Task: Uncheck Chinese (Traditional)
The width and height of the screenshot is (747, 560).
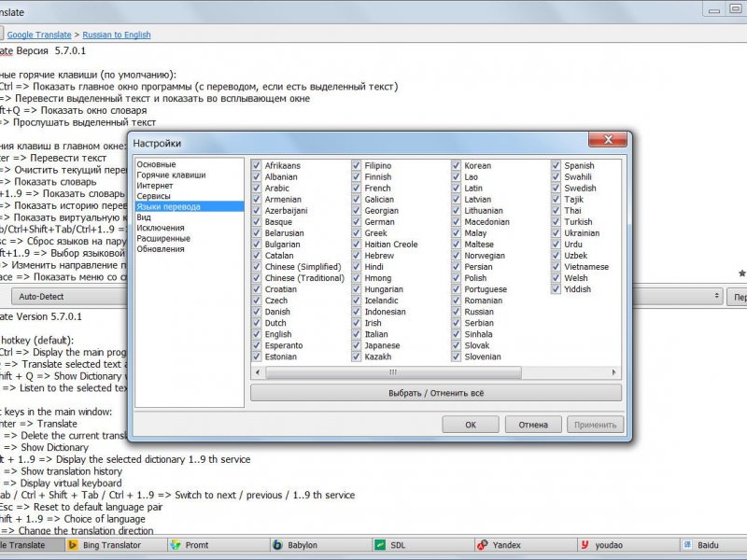Action: [257, 278]
